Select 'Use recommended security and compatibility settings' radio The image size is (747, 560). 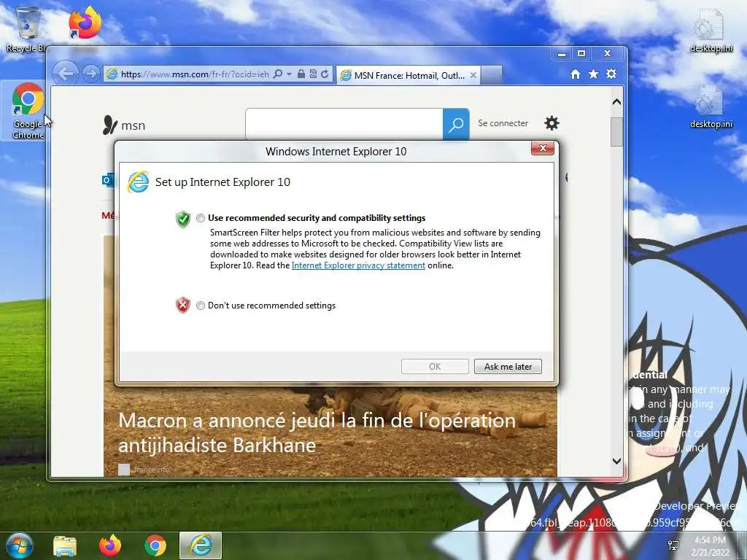pos(200,218)
